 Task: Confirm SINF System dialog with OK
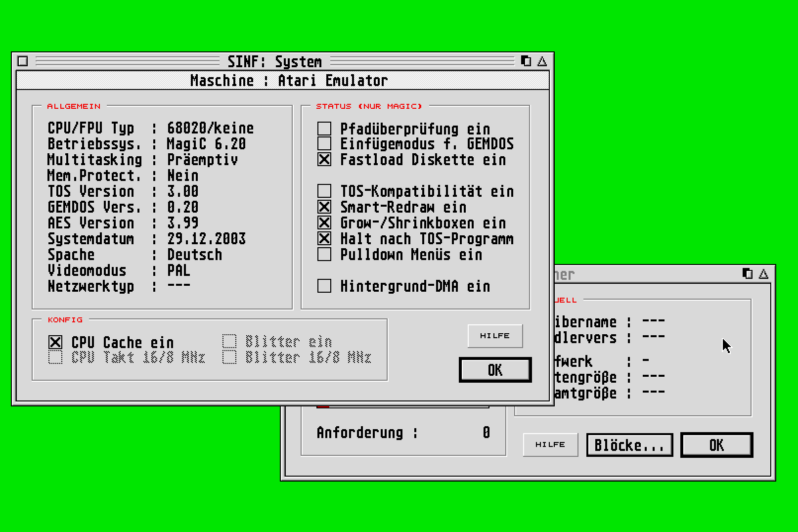coord(495,370)
